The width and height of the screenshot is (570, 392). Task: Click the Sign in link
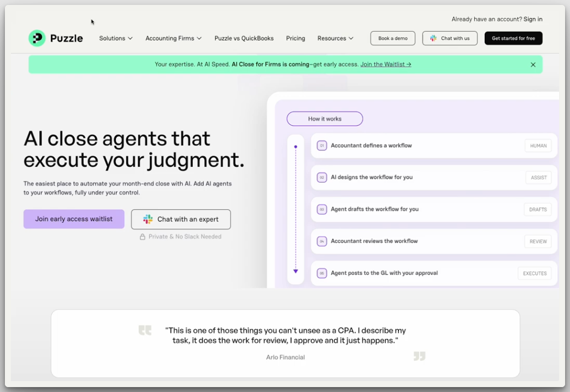pos(533,19)
